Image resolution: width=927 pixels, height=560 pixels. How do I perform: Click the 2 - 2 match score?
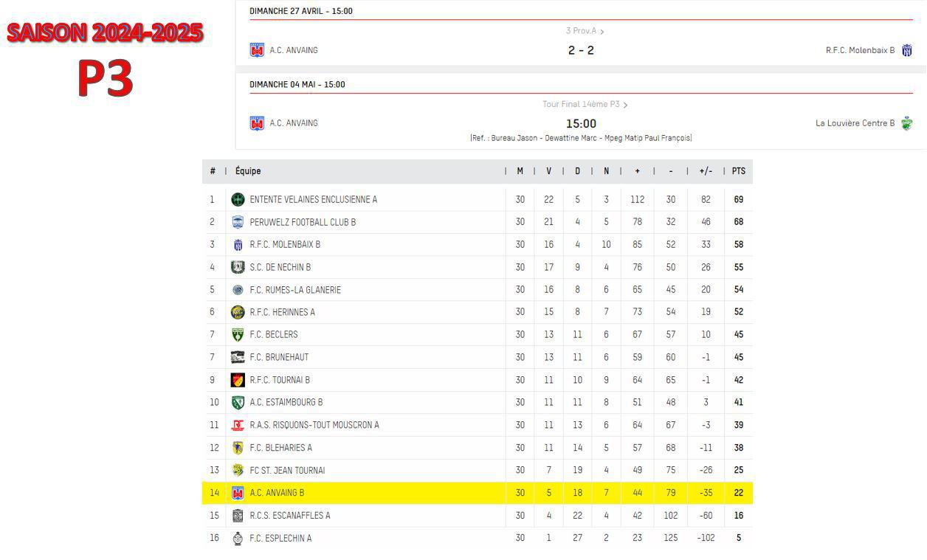[x=581, y=50]
